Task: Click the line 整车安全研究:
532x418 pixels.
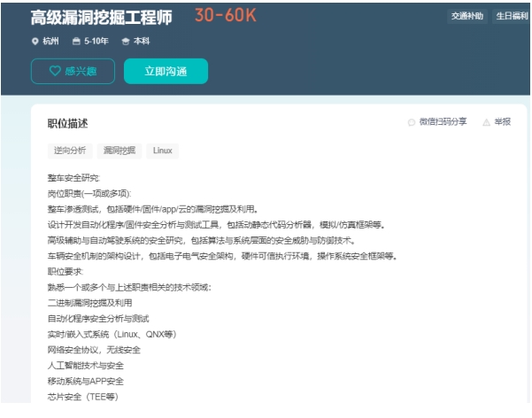Action: tap(74, 178)
